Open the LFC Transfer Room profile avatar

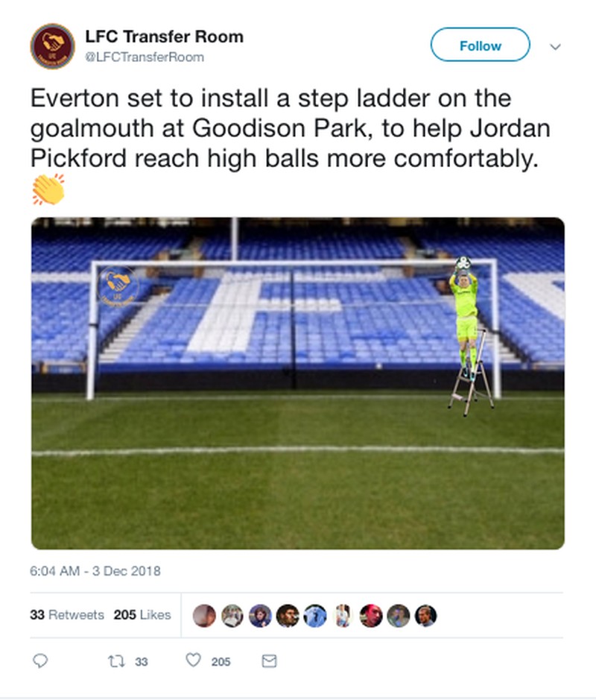tap(52, 46)
